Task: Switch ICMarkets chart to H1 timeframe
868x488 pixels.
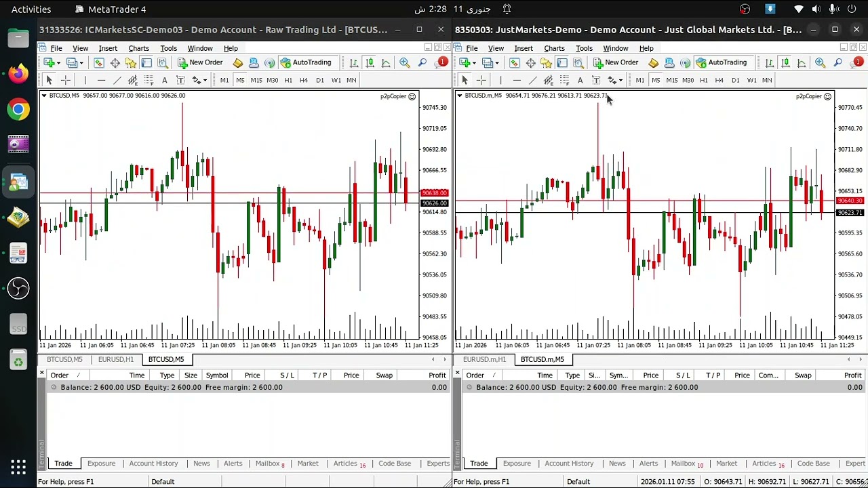Action: (x=288, y=80)
